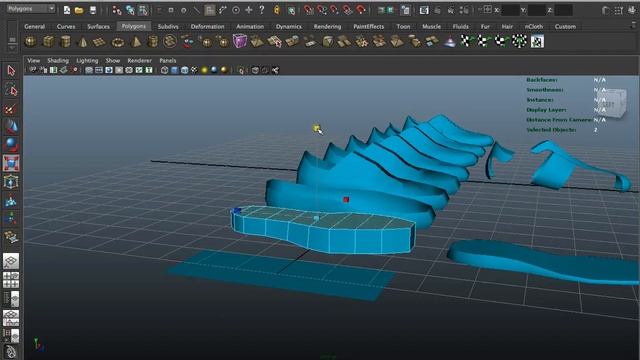Create a polygon cylinder from the shelf
Viewport: 640px width, 360px height.
tap(65, 42)
